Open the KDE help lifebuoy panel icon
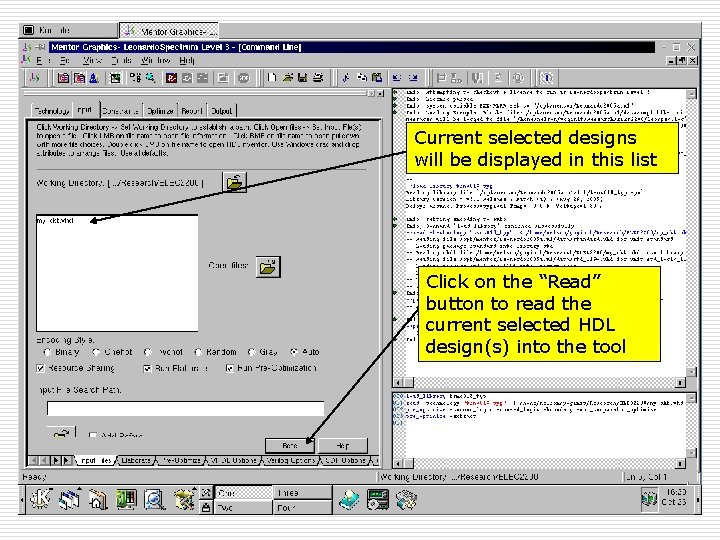Viewport: 720px width, 540px height. pyautogui.click(x=349, y=500)
